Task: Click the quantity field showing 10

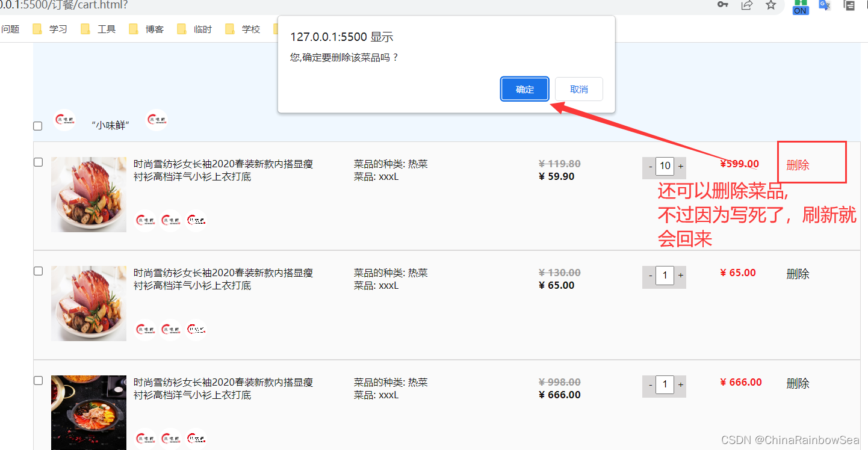Action: (665, 166)
